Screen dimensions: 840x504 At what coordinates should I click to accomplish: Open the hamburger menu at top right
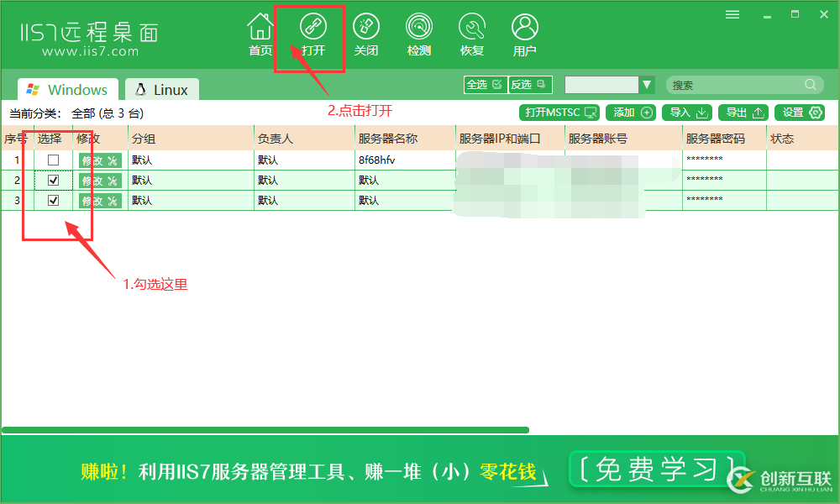[732, 13]
